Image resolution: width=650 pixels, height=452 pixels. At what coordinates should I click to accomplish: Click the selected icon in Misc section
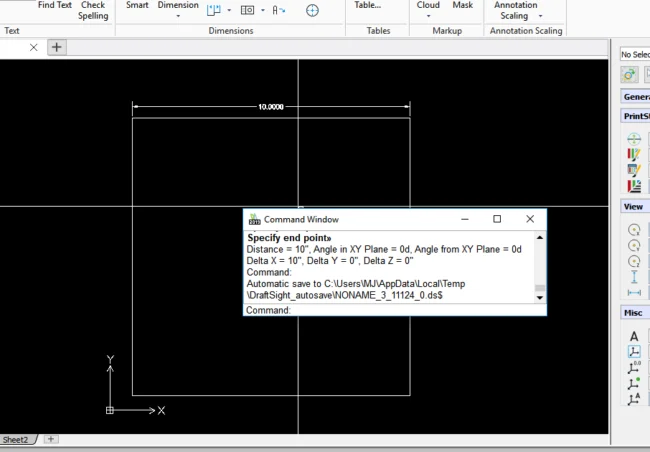coord(633,352)
